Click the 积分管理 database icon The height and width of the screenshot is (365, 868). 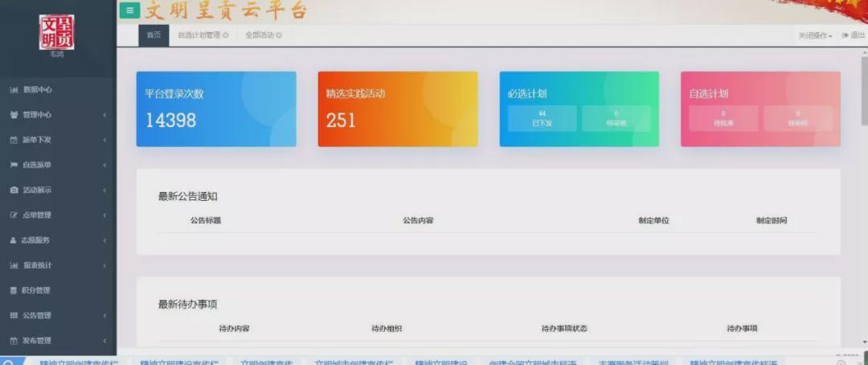tap(14, 290)
